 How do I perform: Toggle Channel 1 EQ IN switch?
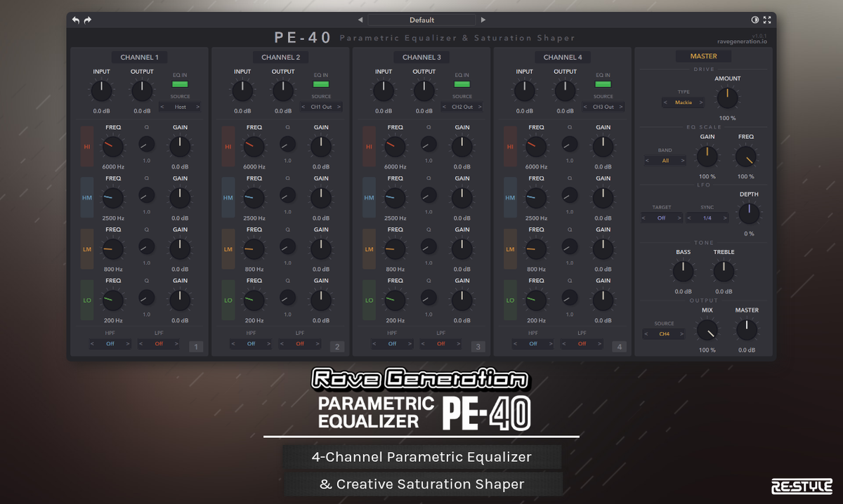[181, 84]
